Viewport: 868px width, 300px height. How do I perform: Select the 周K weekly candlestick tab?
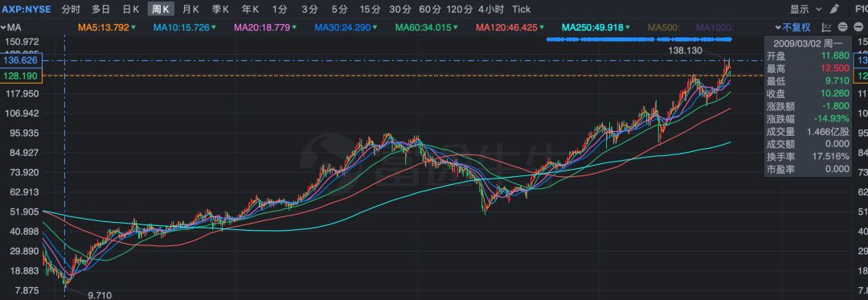[161, 10]
